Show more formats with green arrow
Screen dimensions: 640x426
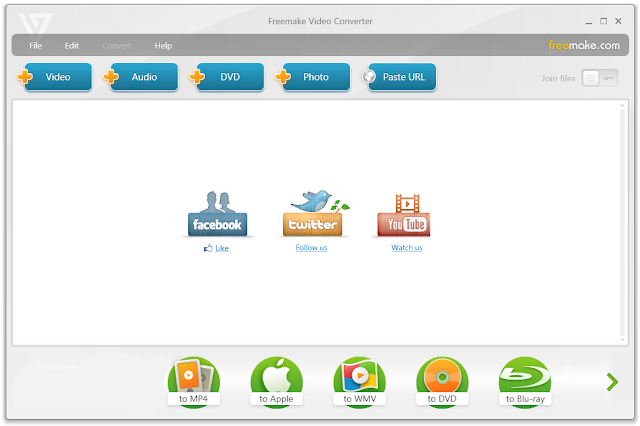click(x=612, y=382)
